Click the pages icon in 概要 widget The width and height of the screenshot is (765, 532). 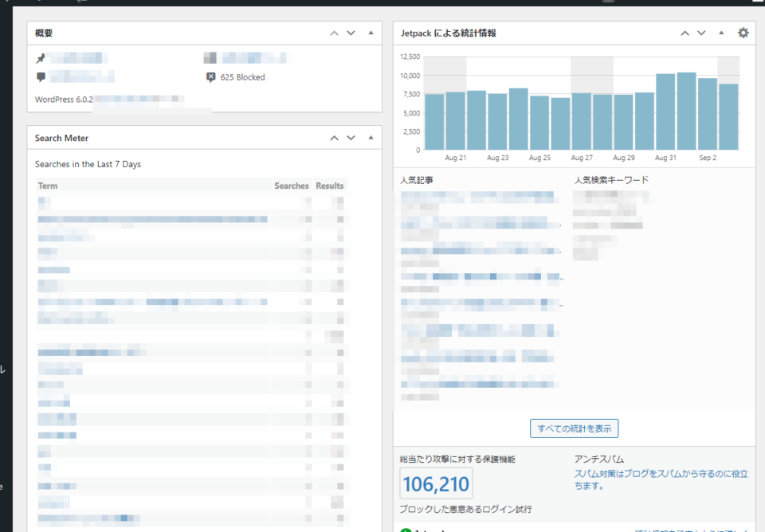(x=210, y=57)
